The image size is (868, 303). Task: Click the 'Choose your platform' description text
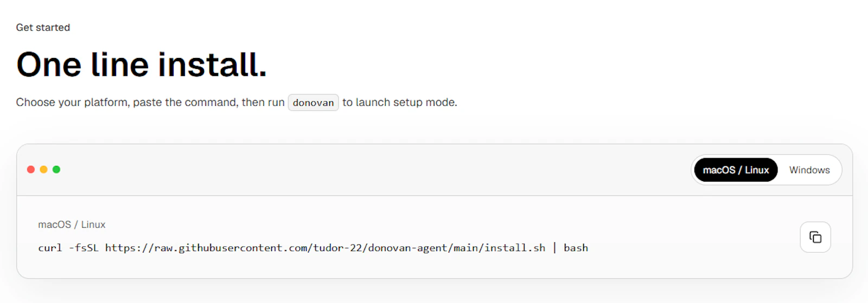point(150,102)
